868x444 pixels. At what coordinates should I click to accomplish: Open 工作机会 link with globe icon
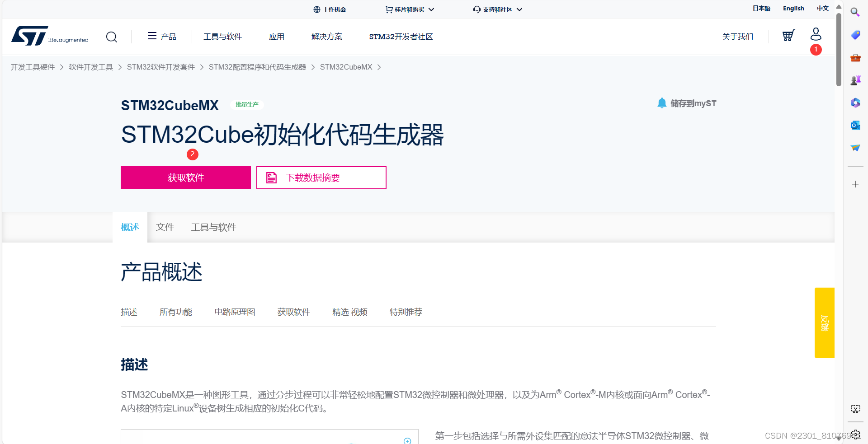click(330, 9)
